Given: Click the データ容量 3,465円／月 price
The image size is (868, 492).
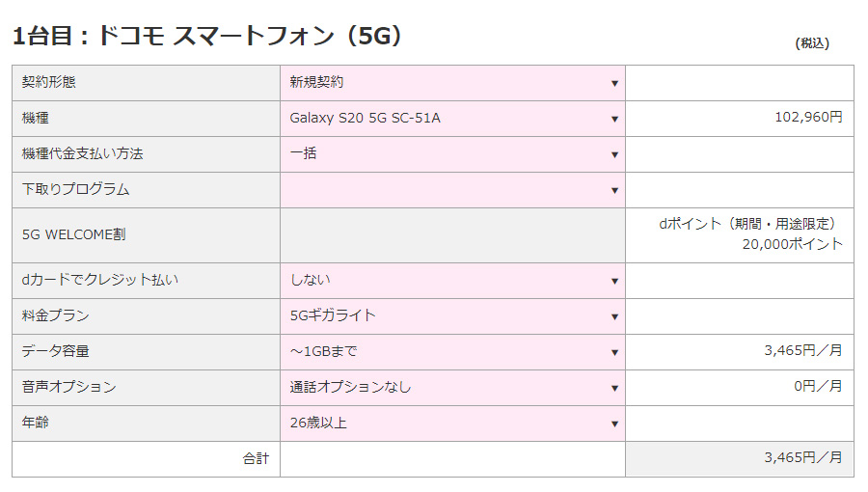Looking at the screenshot, I should tap(802, 351).
